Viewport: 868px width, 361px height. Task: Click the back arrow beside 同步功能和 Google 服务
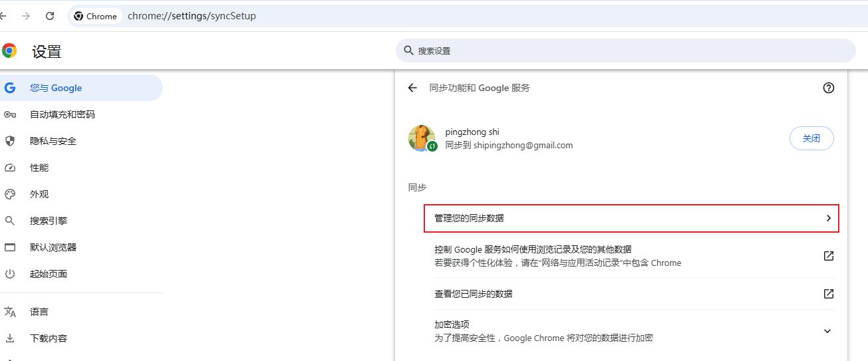pyautogui.click(x=412, y=88)
